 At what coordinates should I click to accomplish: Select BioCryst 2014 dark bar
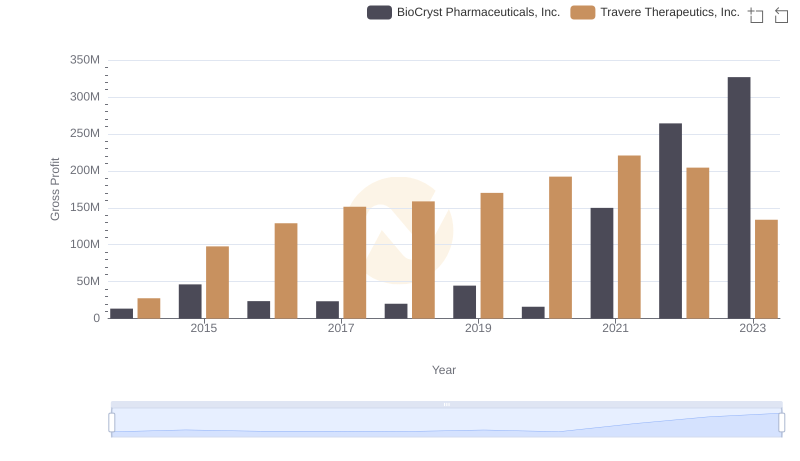[121, 314]
